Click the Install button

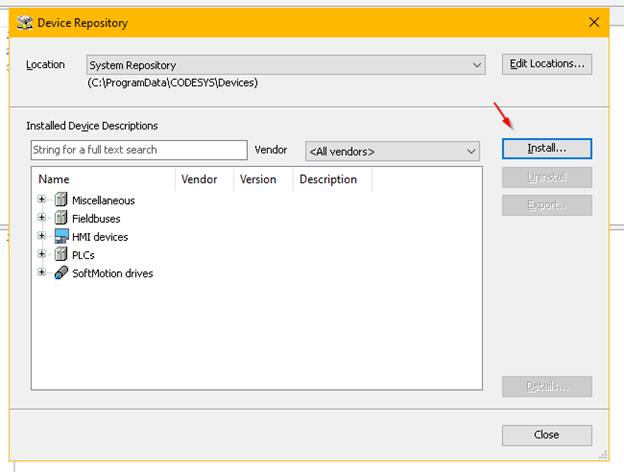pyautogui.click(x=547, y=148)
